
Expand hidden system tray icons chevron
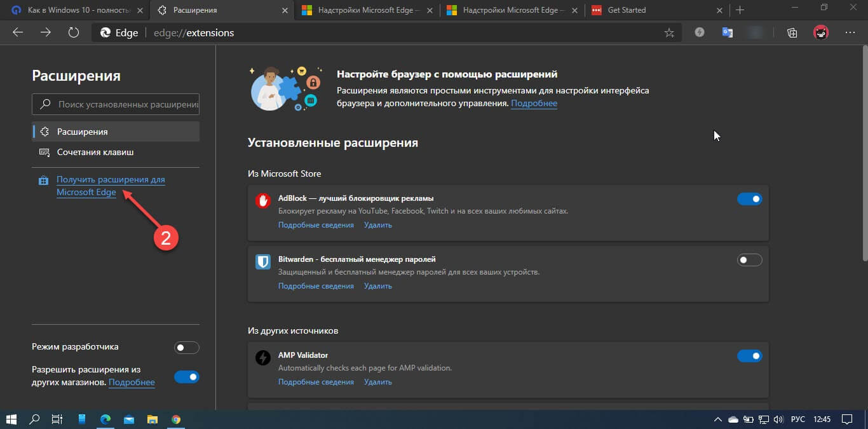718,419
